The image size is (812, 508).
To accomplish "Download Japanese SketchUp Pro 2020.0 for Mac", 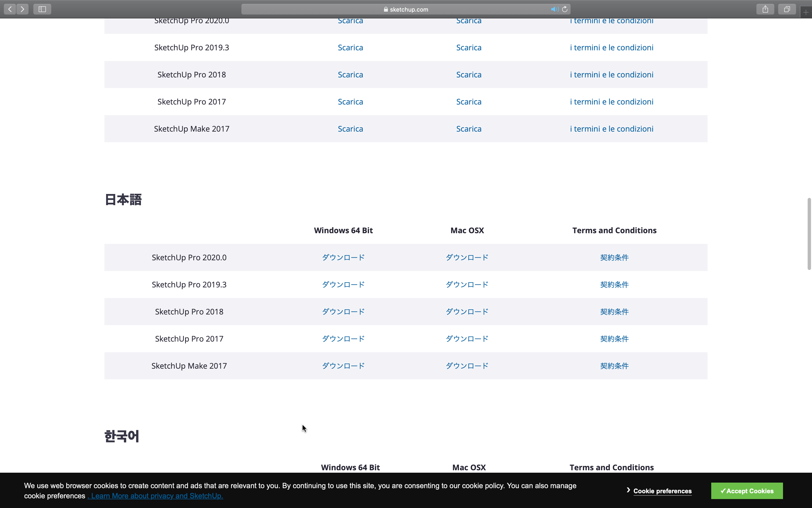I will coord(467,257).
